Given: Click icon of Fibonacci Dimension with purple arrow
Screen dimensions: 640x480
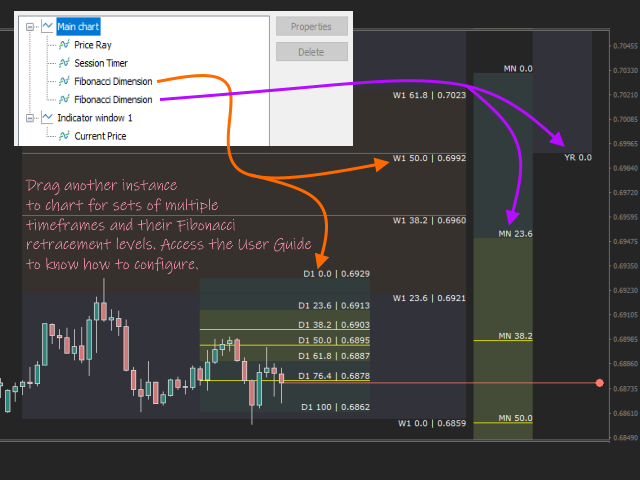Looking at the screenshot, I should (64, 99).
